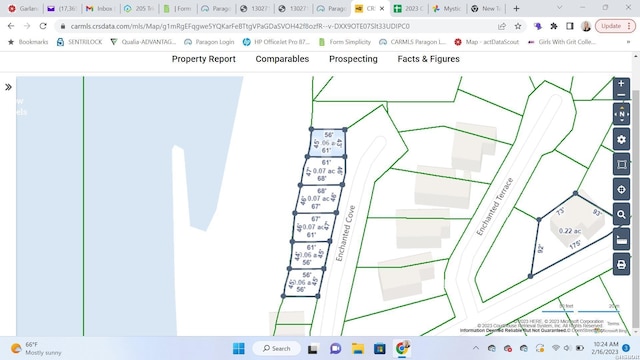Open the Facts & Figures tab
The height and width of the screenshot is (360, 640).
[x=428, y=59]
